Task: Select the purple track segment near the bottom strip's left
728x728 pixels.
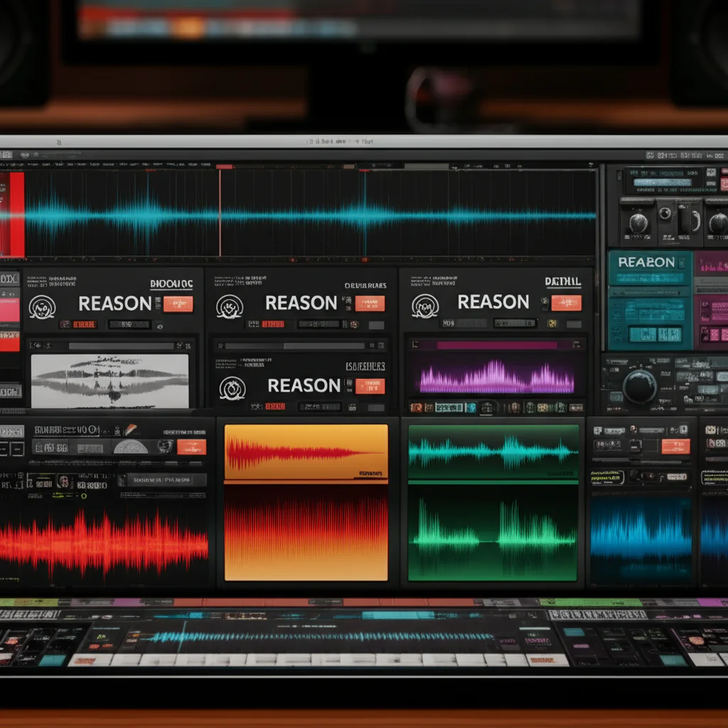Action: (x=129, y=603)
